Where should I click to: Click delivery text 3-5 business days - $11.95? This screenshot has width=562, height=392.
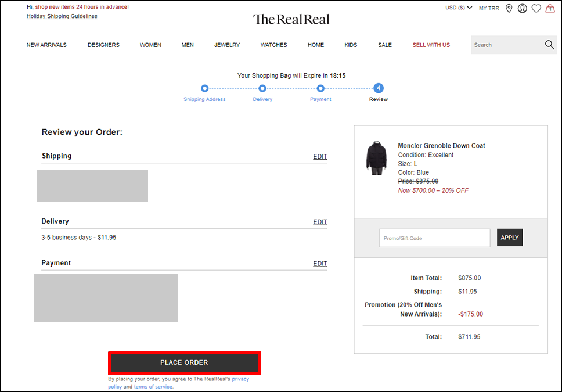point(79,238)
